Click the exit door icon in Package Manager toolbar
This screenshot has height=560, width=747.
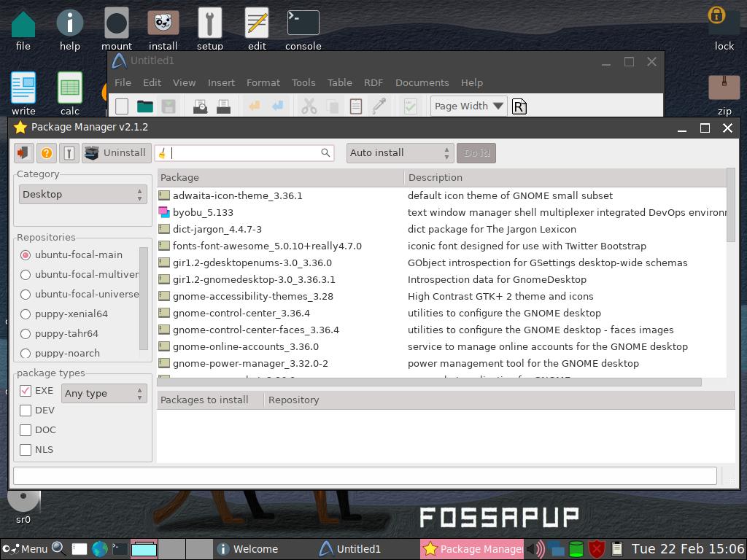(x=23, y=153)
